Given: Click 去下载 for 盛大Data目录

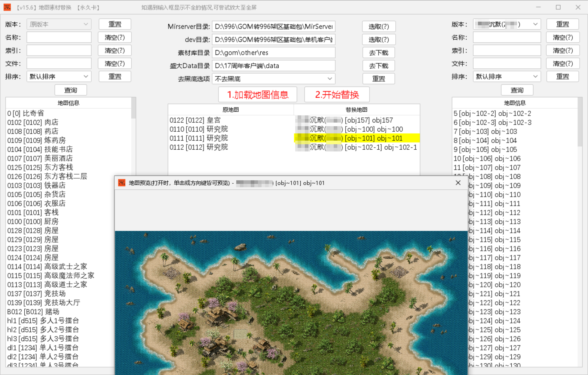Looking at the screenshot, I should (x=379, y=66).
